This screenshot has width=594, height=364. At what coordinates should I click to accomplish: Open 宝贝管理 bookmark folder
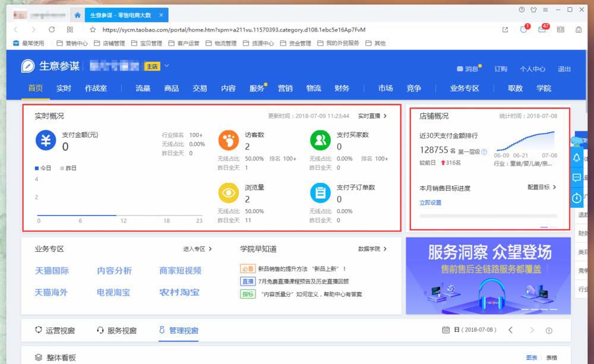[x=147, y=43]
